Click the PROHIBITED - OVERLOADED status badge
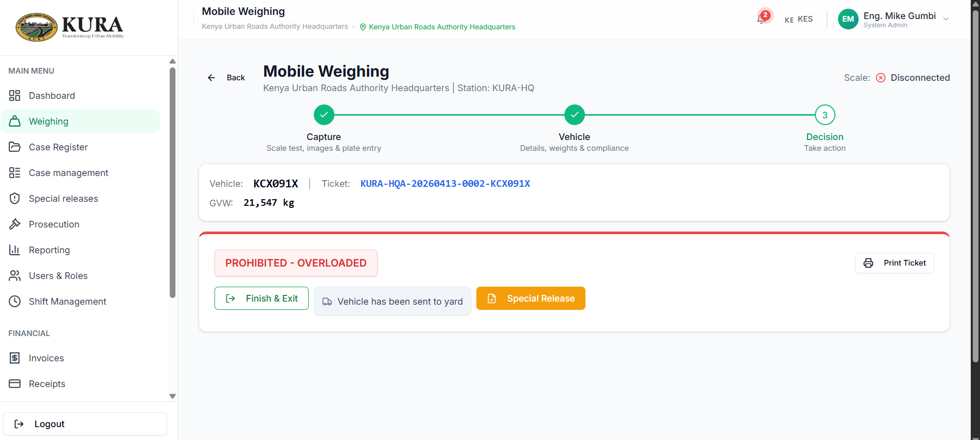980x440 pixels. (296, 263)
